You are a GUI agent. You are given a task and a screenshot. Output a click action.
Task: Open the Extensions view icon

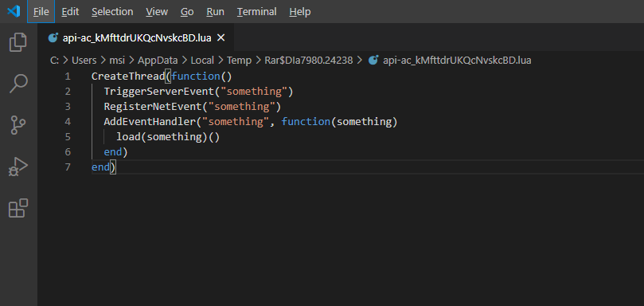(x=18, y=209)
